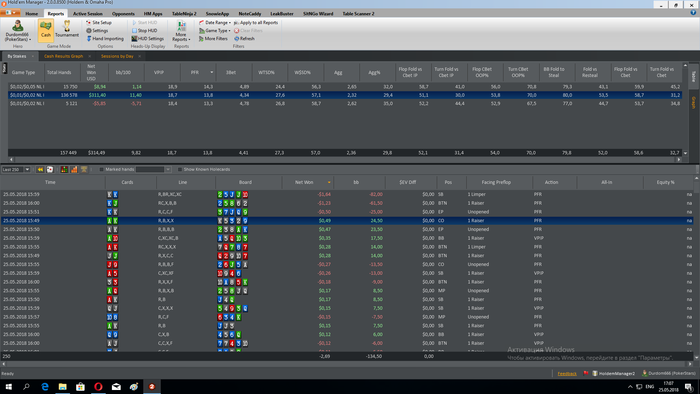Open Table side panel tab

(x=694, y=76)
